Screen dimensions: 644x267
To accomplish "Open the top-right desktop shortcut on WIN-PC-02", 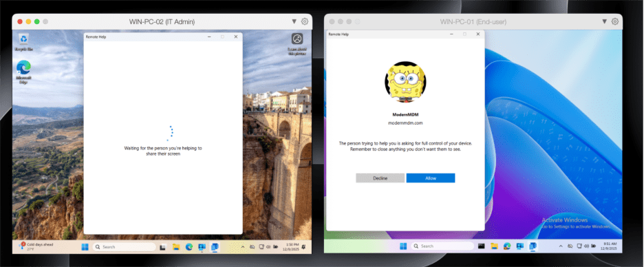I will pyautogui.click(x=297, y=44).
